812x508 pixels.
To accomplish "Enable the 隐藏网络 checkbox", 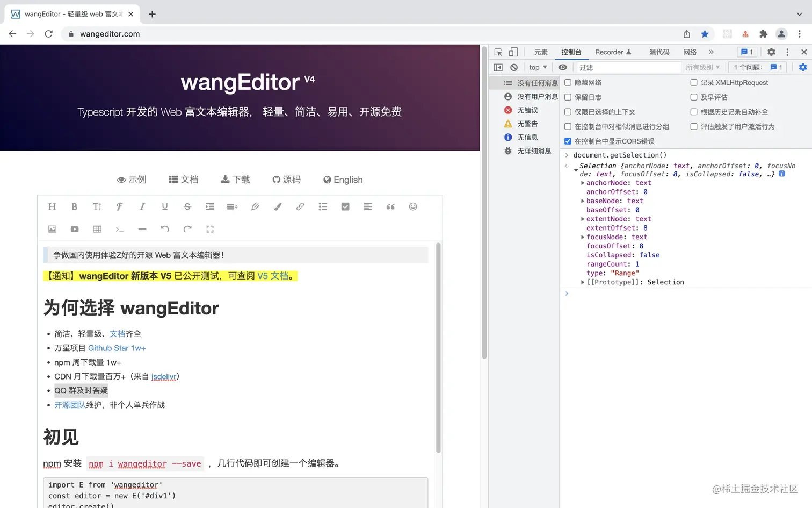I will click(x=568, y=83).
